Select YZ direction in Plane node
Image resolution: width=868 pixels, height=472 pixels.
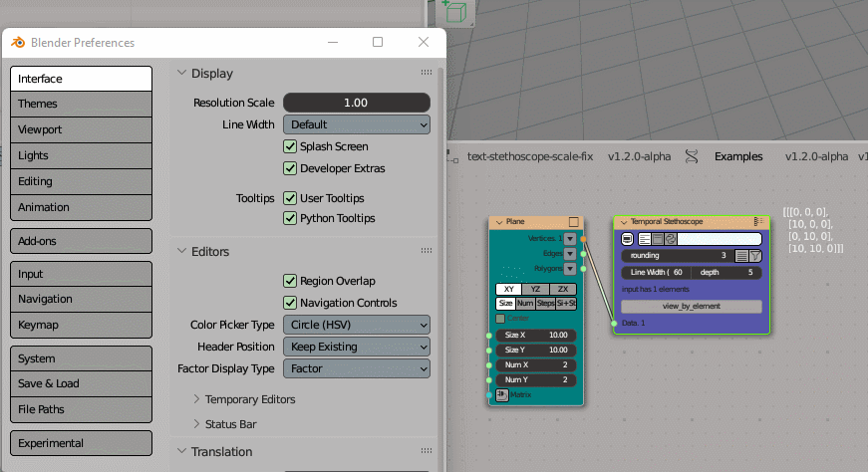[x=535, y=289]
